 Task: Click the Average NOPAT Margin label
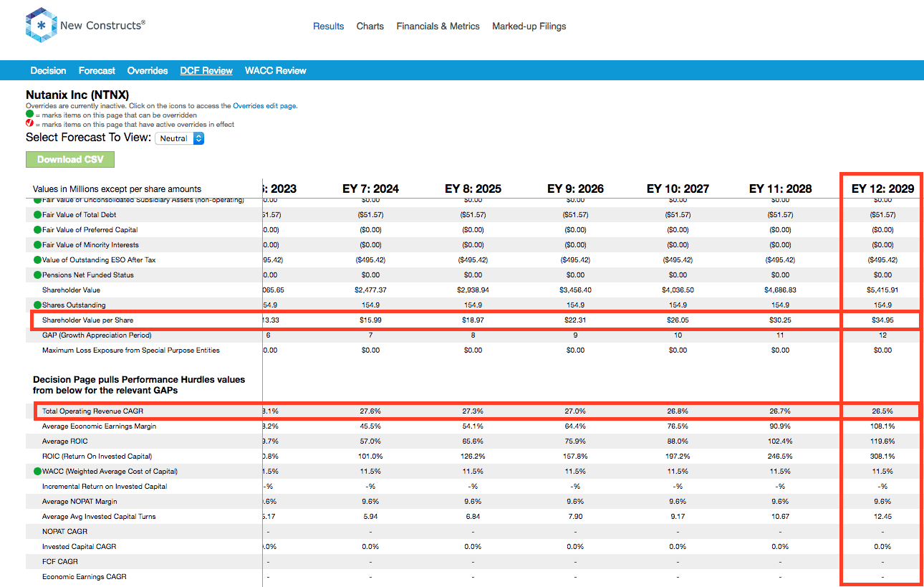pos(80,502)
